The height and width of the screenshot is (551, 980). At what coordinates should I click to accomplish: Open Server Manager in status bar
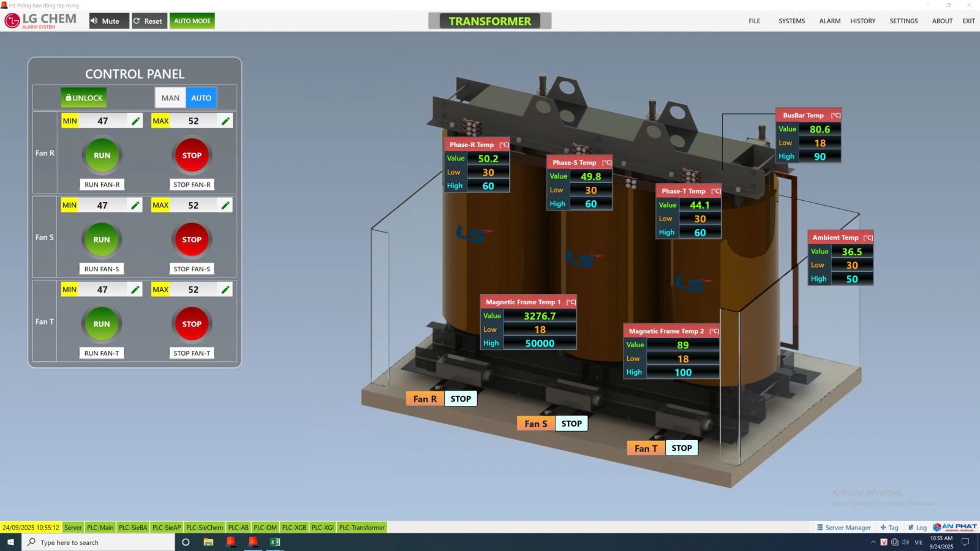click(x=843, y=528)
